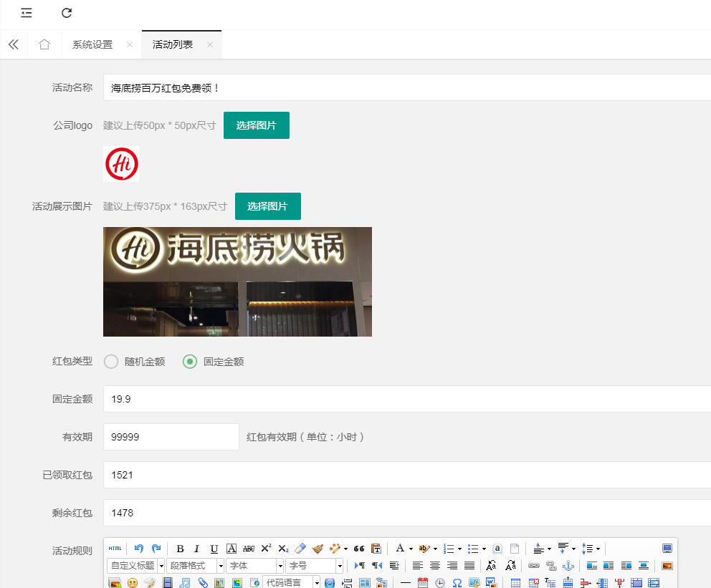Apply bold formatting

180,549
